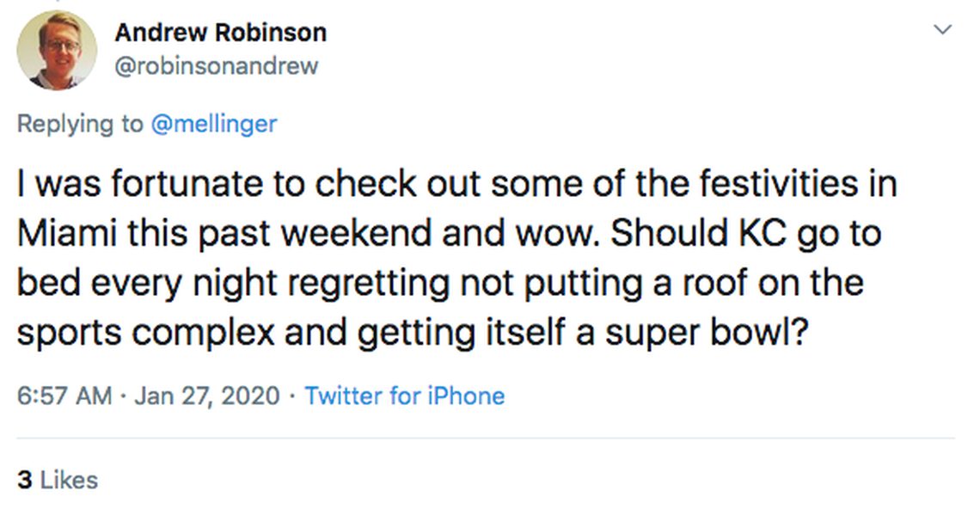
Task: Click the @robinsonandrew handle
Action: (216, 66)
